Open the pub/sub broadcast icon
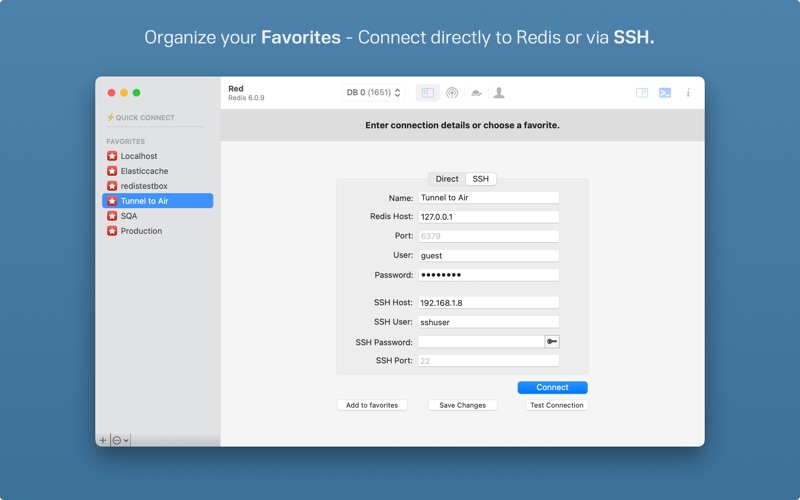Viewport: 800px width, 500px height. [x=452, y=93]
